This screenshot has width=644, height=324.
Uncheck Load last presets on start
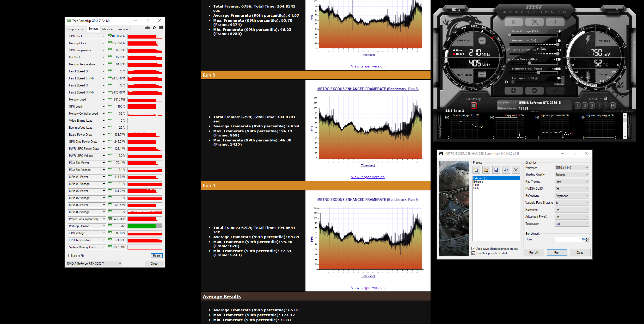tap(473, 253)
